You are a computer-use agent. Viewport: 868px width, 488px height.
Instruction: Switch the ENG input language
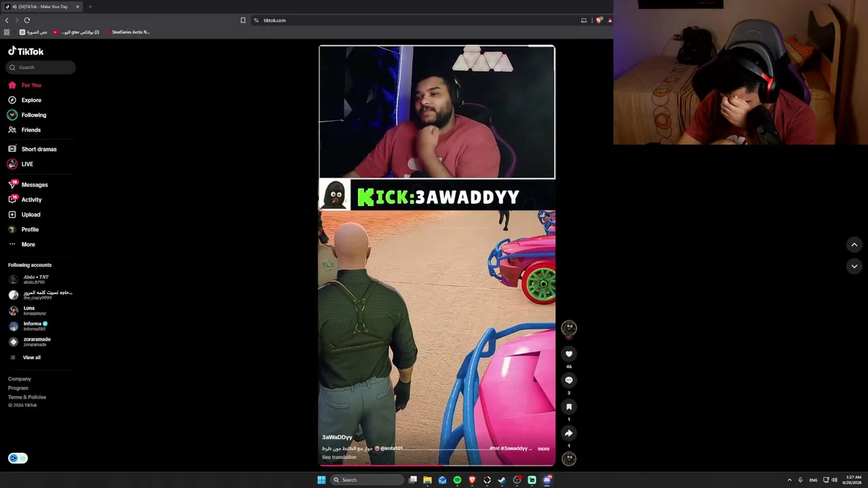pyautogui.click(x=813, y=480)
